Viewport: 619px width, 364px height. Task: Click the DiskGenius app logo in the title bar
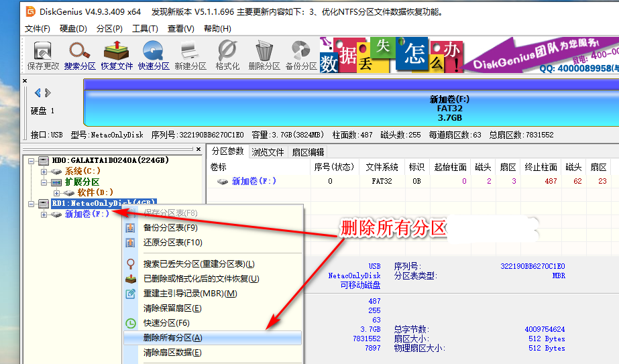[x=30, y=11]
